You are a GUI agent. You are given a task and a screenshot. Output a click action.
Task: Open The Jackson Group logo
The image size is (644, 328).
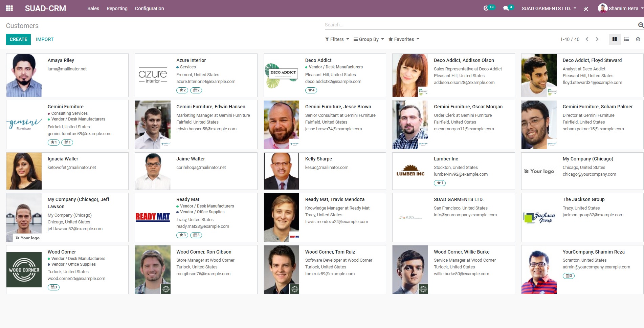[x=539, y=217]
